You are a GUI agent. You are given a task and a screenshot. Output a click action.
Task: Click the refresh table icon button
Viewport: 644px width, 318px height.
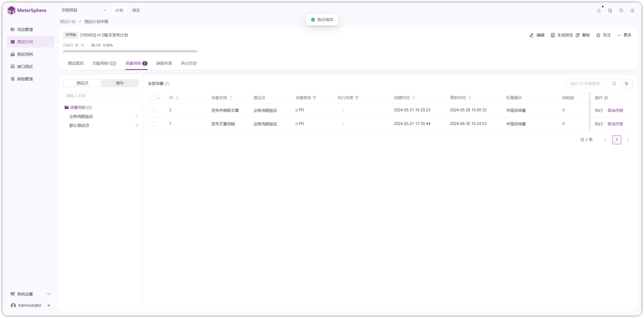click(x=627, y=84)
